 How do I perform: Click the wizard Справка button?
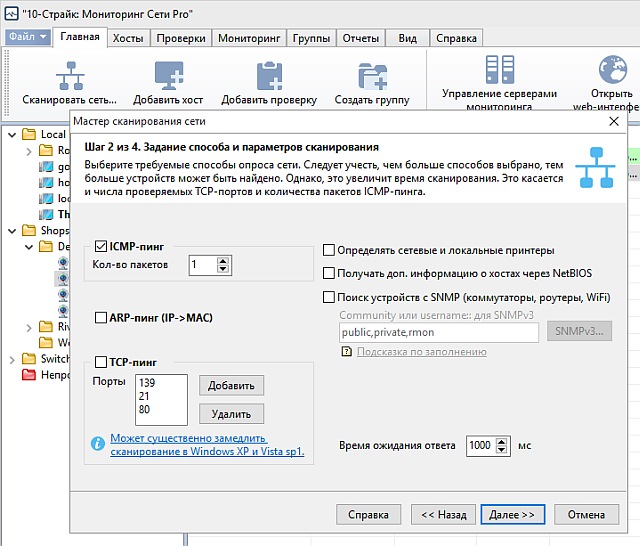[x=369, y=515]
